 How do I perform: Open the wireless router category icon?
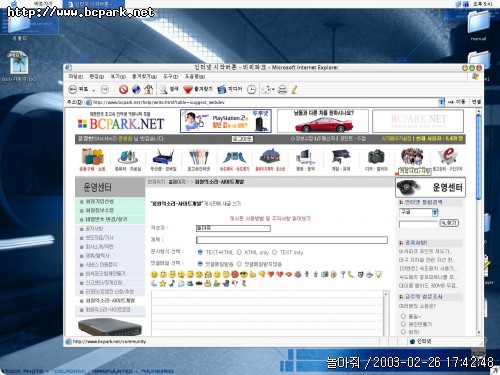click(x=163, y=157)
